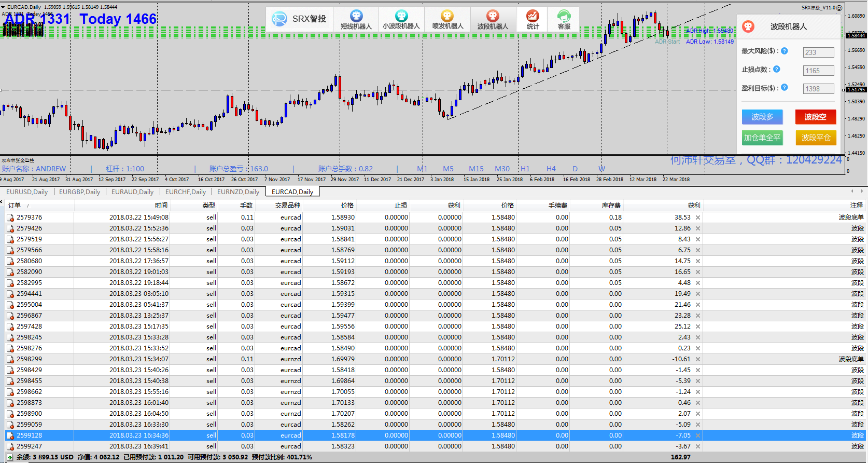Click the red 波段空 button
The width and height of the screenshot is (868, 463).
point(816,117)
